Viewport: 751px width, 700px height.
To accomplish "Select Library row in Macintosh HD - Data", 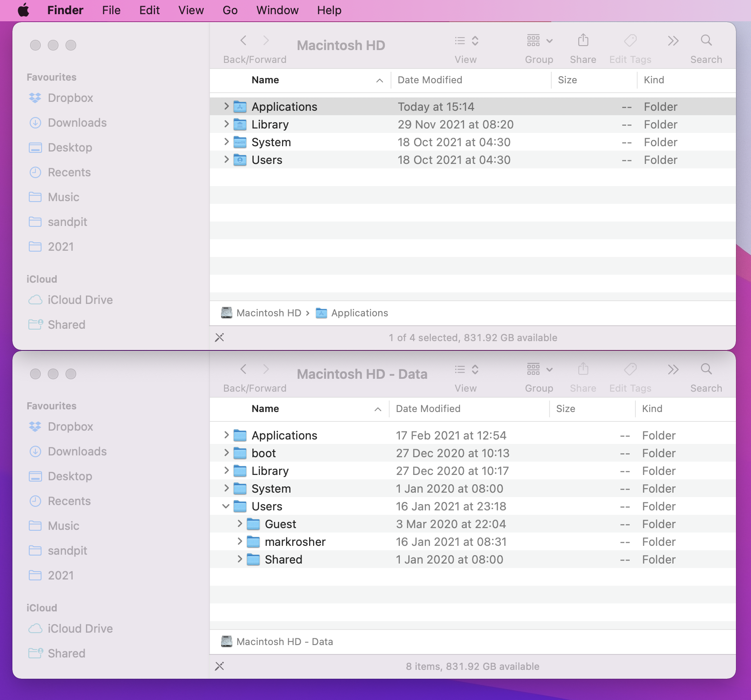I will [x=473, y=471].
